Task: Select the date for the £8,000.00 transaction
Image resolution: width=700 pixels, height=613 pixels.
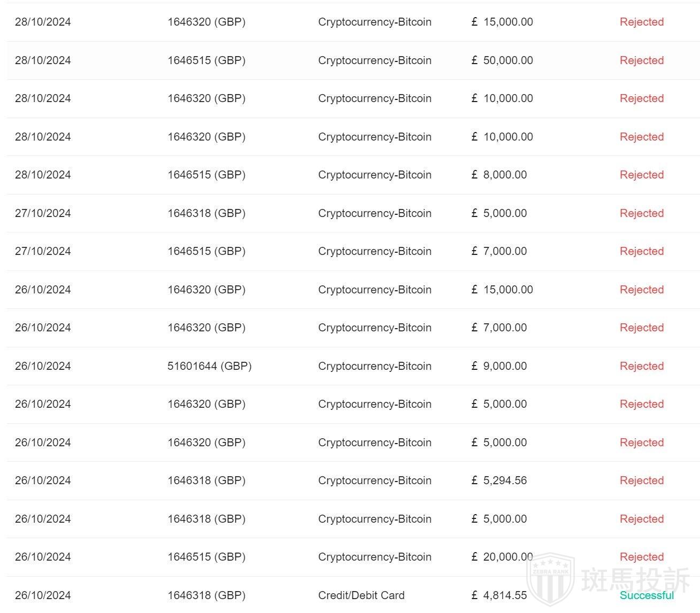Action: pos(43,175)
